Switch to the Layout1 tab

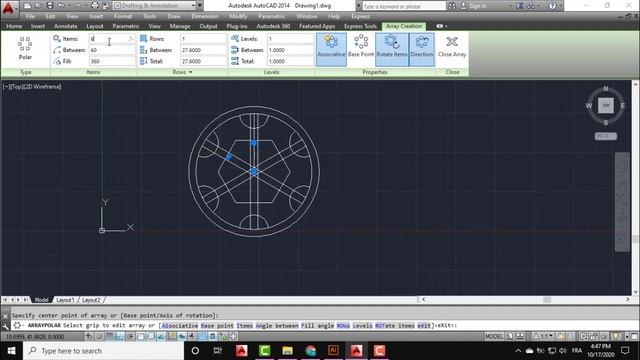[x=65, y=300]
